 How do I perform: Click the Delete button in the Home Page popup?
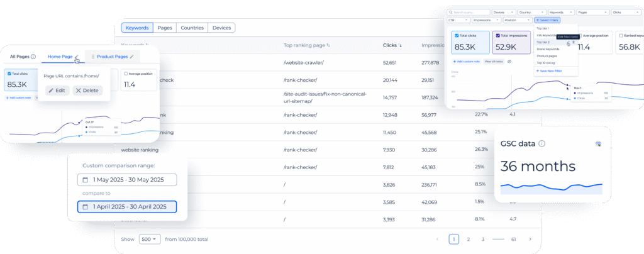[x=87, y=91]
